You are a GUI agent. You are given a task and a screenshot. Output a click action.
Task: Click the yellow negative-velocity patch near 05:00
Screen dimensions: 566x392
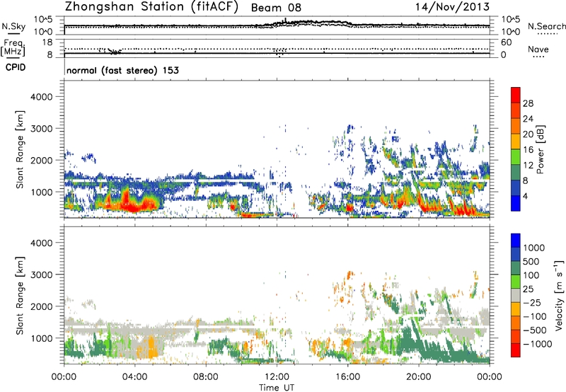(x=151, y=347)
